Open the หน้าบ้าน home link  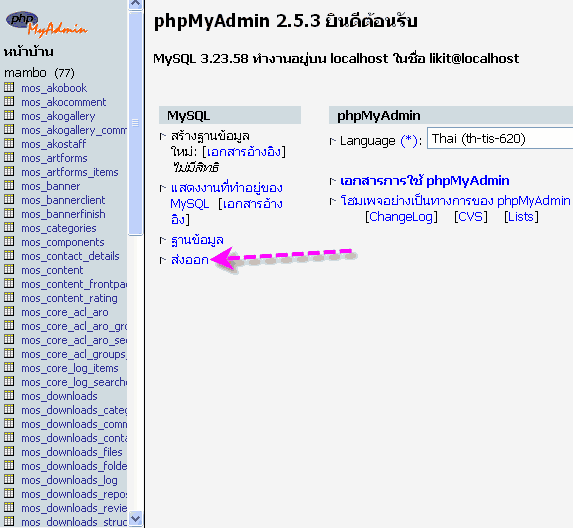pyautogui.click(x=29, y=52)
